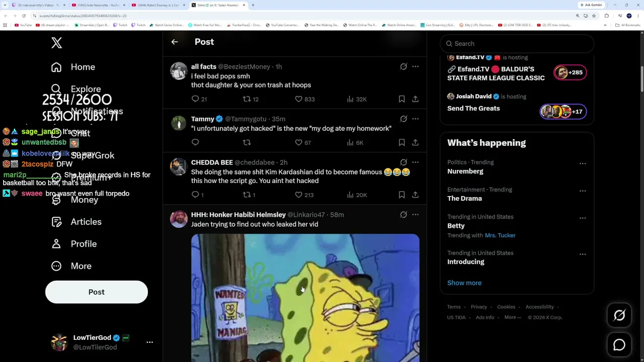Open Grok actions on CHEDDA BEE's post
Screen dimensions: 644x362
point(404,162)
